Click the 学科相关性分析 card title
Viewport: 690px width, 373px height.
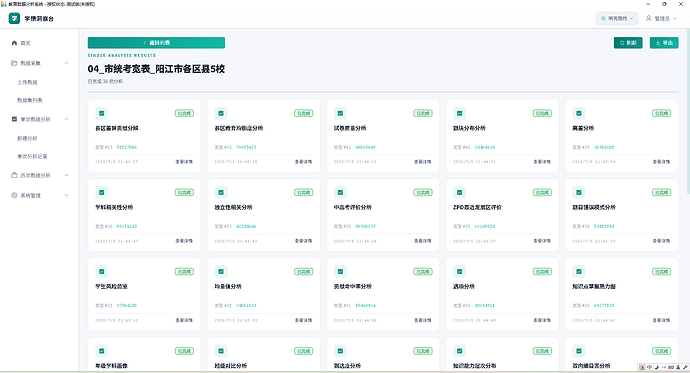click(x=114, y=207)
